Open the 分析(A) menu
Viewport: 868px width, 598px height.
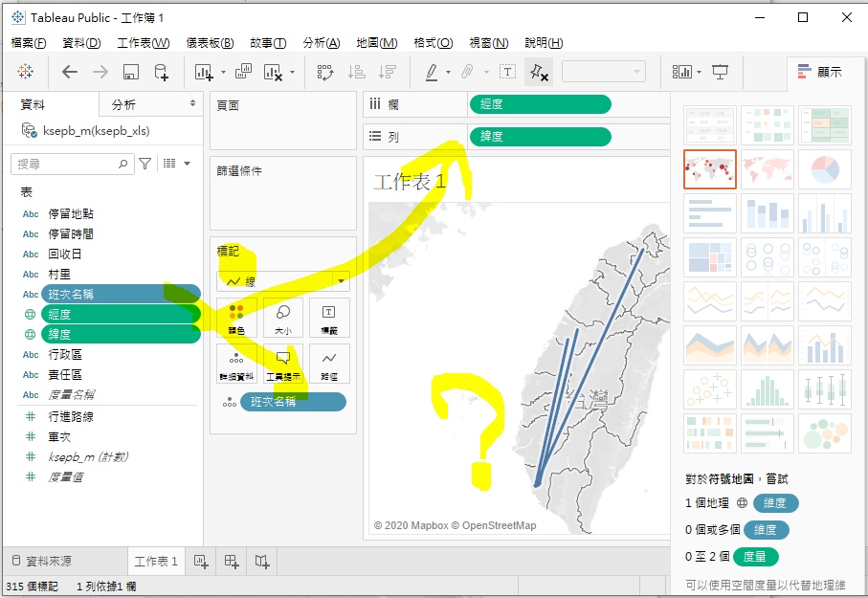click(x=321, y=43)
